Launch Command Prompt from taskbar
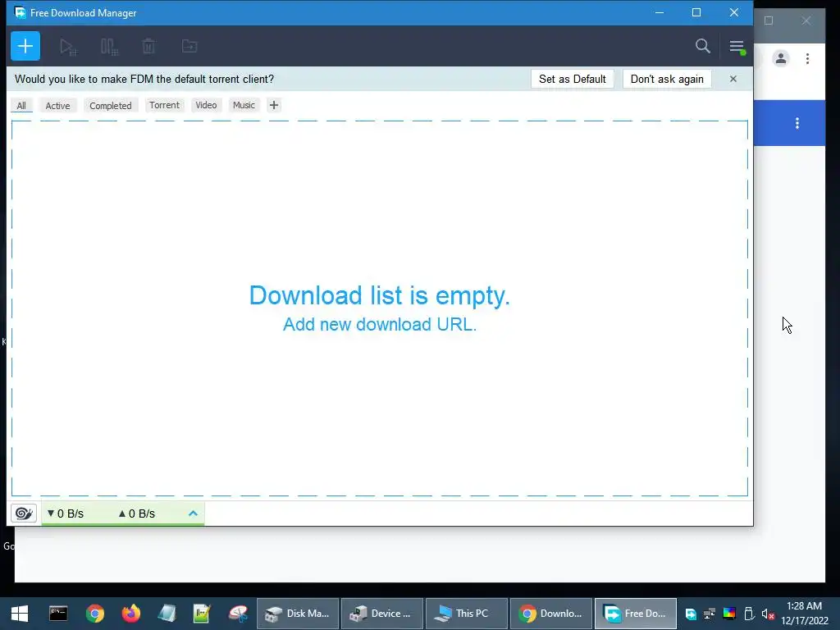840x630 pixels. pyautogui.click(x=58, y=614)
